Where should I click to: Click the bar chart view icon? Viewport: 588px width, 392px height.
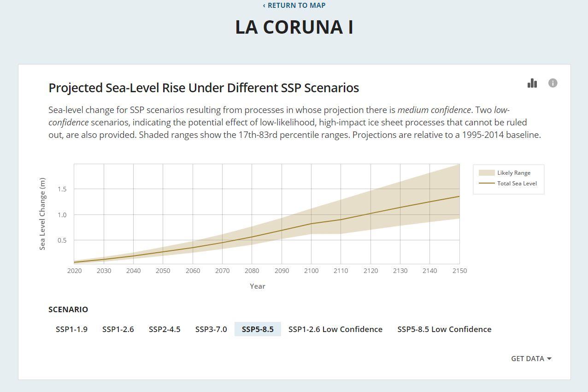pyautogui.click(x=532, y=83)
